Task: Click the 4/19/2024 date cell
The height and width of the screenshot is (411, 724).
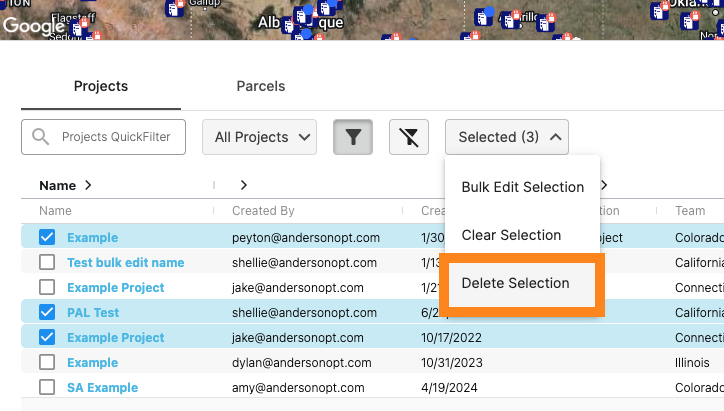Action: (449, 387)
